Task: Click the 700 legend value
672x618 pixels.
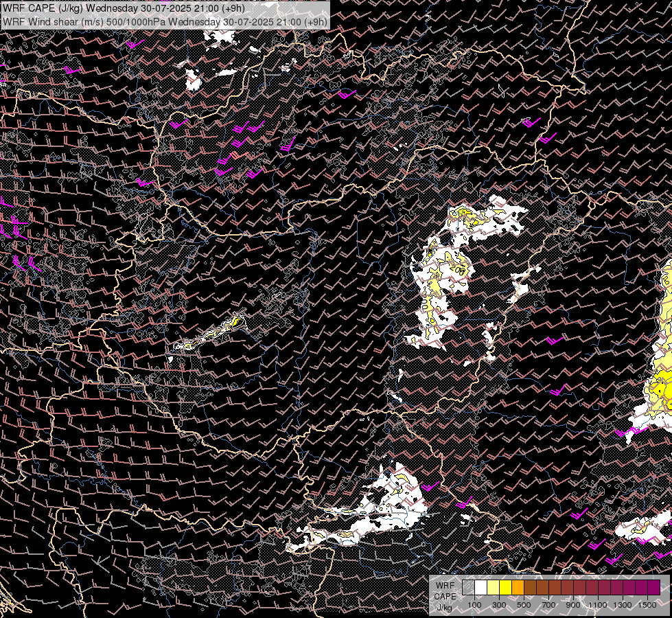Action: pos(548,605)
